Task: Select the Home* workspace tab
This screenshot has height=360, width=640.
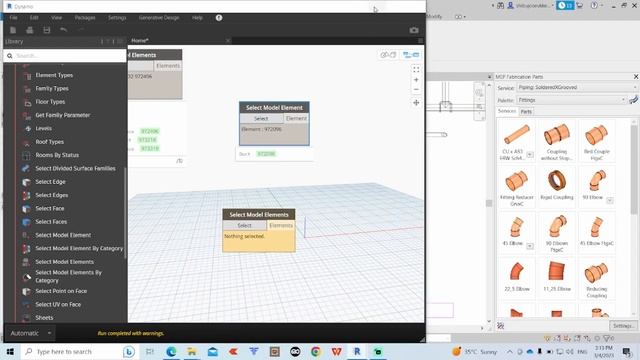Action: point(140,40)
